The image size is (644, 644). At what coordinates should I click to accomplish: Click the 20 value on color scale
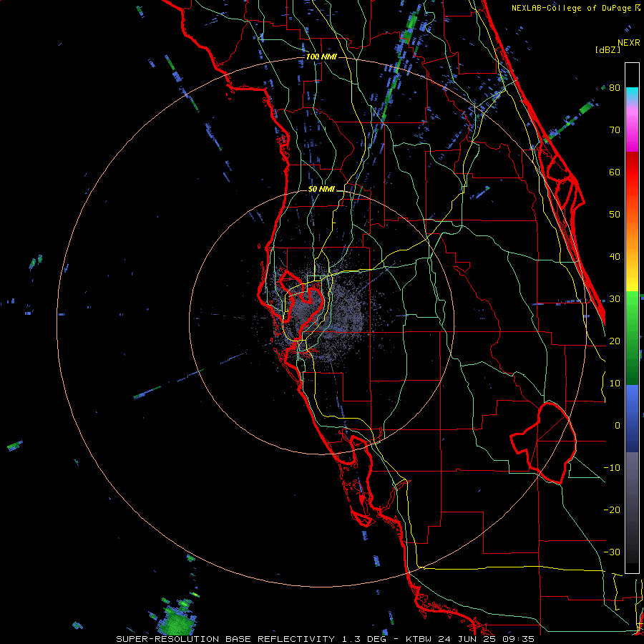click(615, 341)
